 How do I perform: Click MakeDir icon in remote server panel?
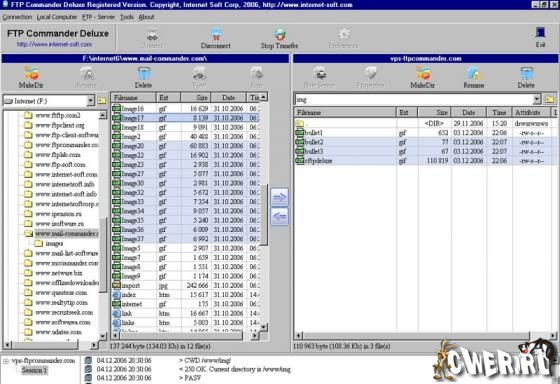423,74
